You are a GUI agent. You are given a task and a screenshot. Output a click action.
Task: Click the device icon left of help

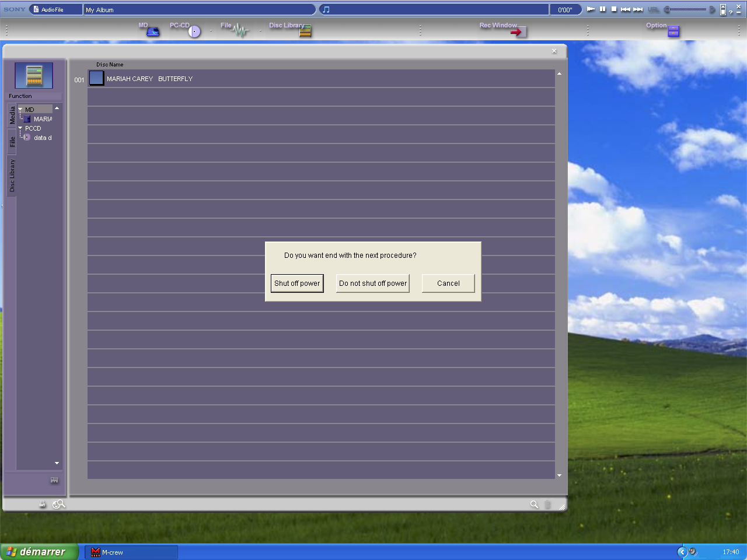[723, 9]
